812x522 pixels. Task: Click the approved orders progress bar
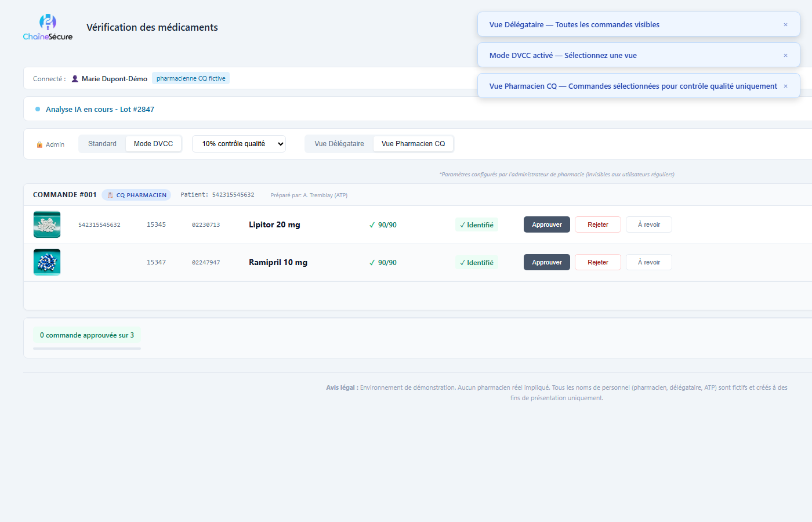pyautogui.click(x=87, y=349)
